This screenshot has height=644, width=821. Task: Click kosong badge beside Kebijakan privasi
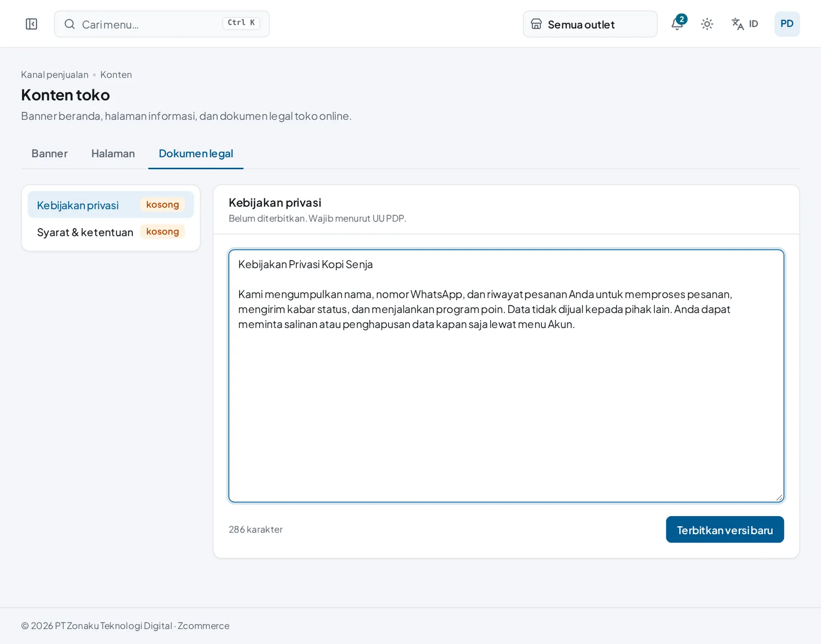click(x=163, y=205)
